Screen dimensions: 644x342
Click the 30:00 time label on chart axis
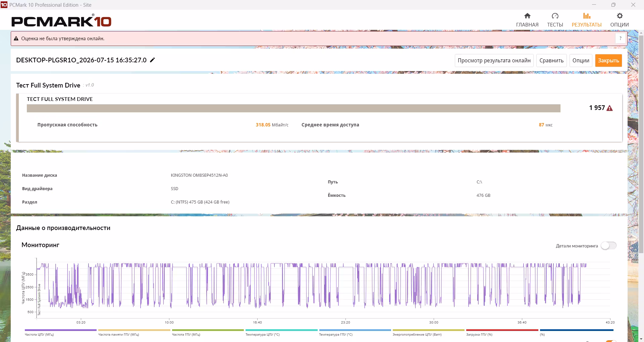click(434, 323)
